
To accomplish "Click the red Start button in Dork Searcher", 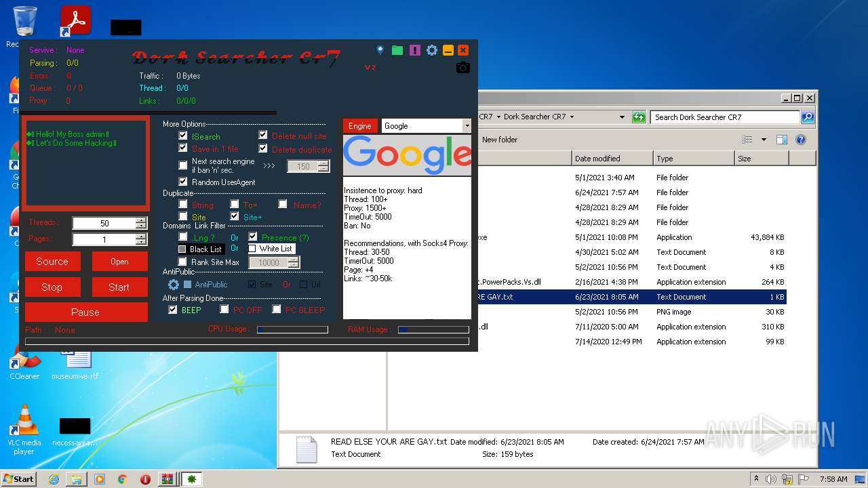I will click(x=119, y=287).
